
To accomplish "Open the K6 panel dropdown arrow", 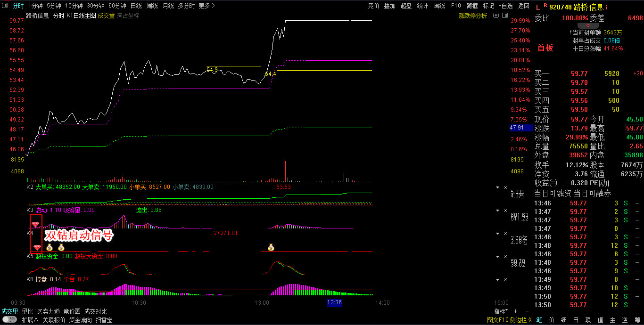I will pyautogui.click(x=497, y=280).
